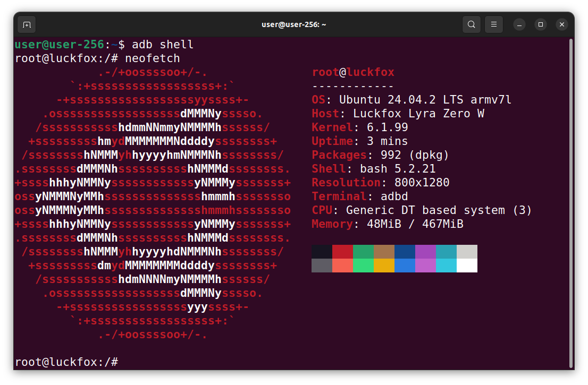Click the dark red color swatch
Screen dimensions: 588x385
(342, 252)
